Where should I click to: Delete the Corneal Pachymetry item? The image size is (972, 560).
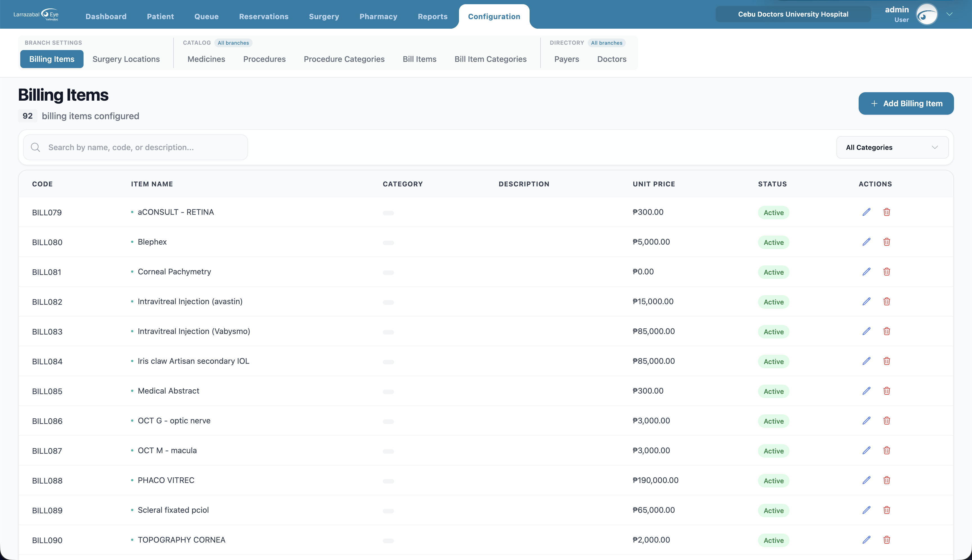[886, 272]
